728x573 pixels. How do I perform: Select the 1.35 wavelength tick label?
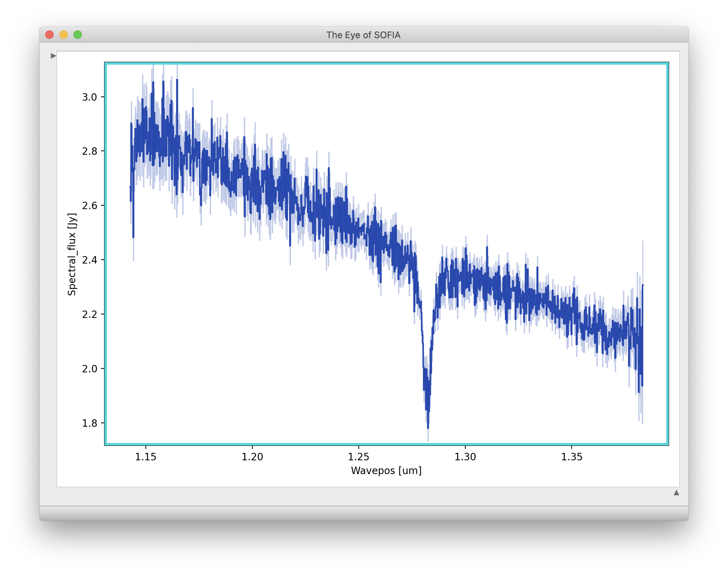(x=573, y=456)
